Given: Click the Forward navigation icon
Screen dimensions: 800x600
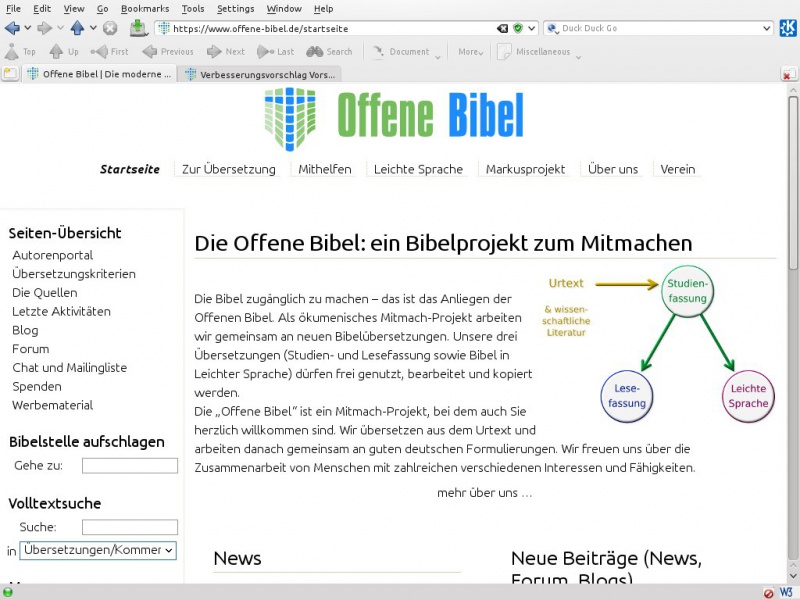Looking at the screenshot, I should click(45, 27).
